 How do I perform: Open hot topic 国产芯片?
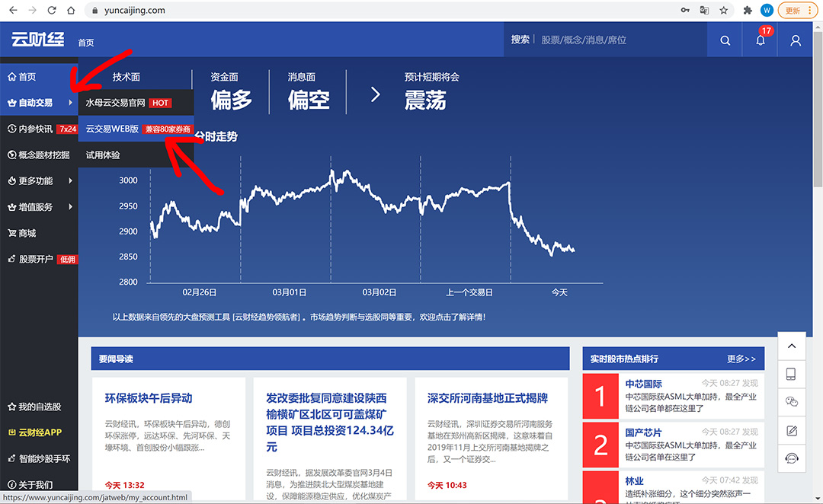643,432
